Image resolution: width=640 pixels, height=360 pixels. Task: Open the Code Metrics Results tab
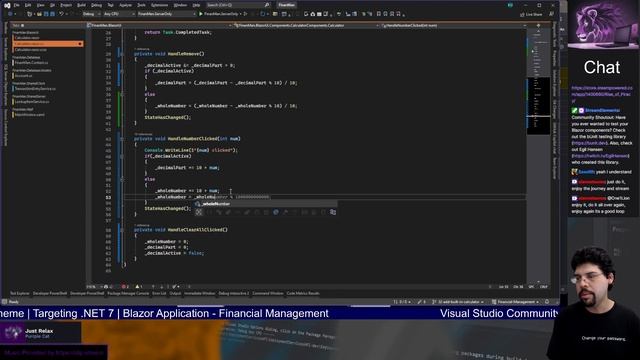(x=303, y=293)
